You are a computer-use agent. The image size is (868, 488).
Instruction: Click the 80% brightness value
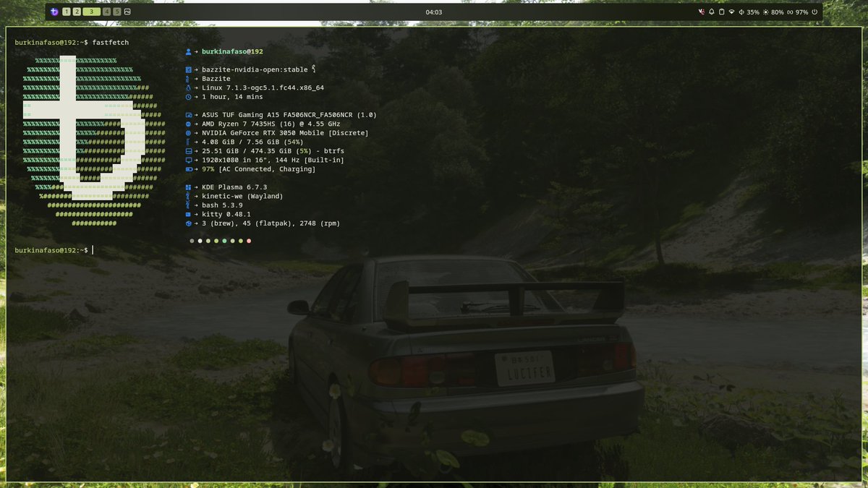778,12
